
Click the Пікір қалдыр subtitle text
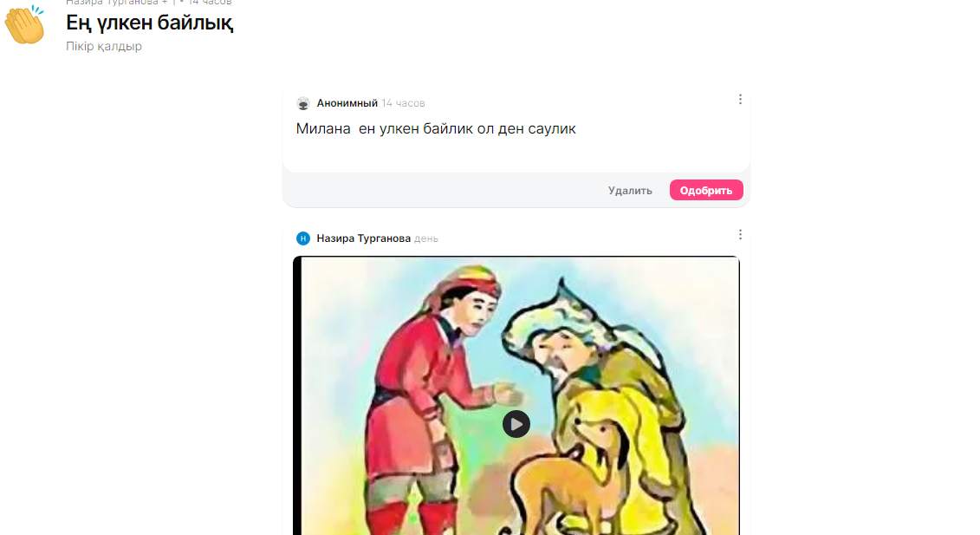104,46
